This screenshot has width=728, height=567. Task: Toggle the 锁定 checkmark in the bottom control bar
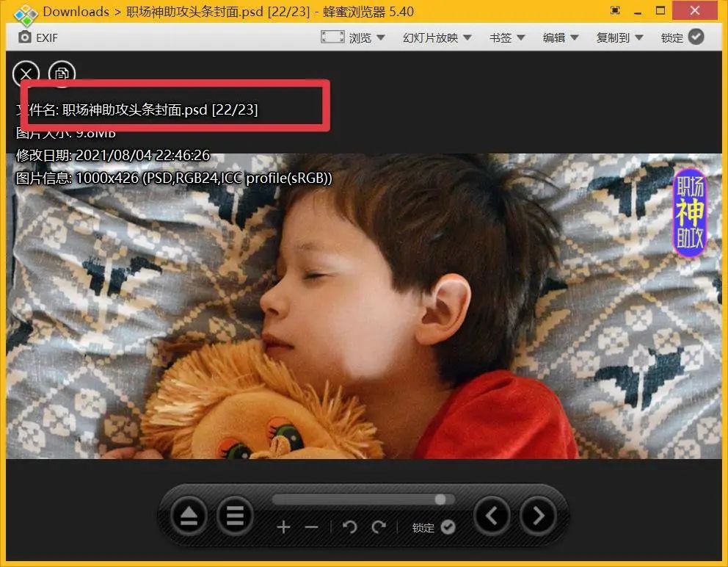coord(448,527)
